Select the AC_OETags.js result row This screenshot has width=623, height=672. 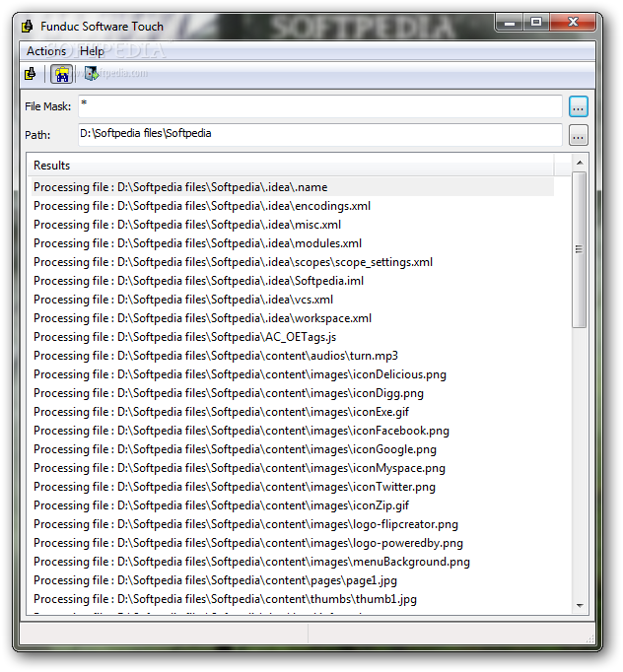tap(293, 337)
